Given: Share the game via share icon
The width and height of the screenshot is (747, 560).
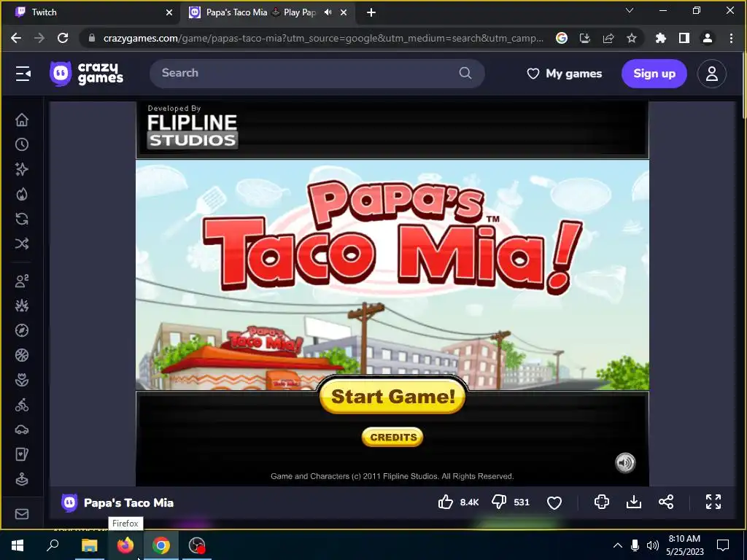Looking at the screenshot, I should (x=666, y=502).
